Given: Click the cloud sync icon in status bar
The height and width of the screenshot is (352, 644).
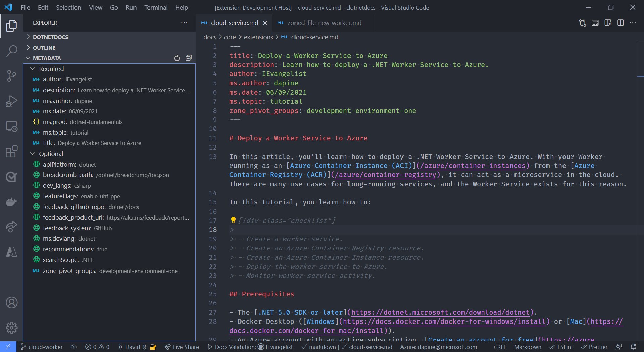Looking at the screenshot, I should (x=74, y=347).
